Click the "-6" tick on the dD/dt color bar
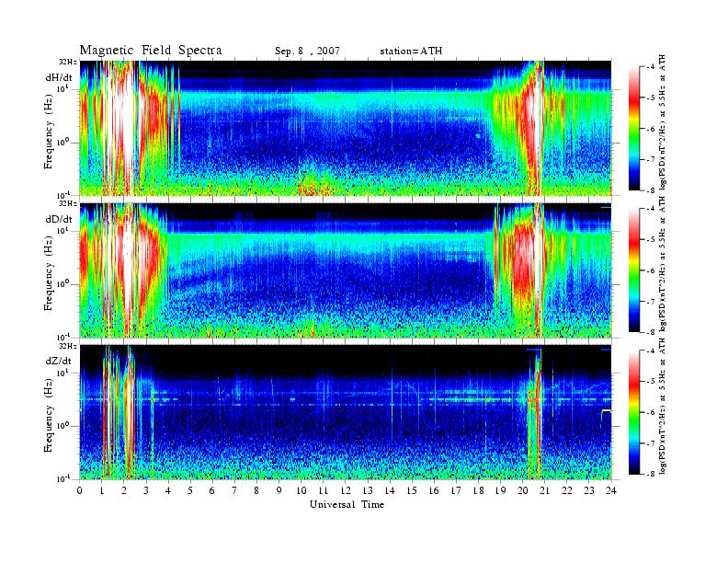Screen dimensions: 728x563 [x=651, y=270]
